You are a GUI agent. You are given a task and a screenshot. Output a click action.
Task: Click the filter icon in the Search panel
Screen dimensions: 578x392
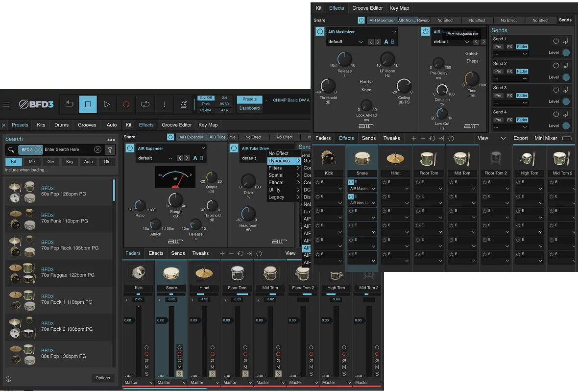(x=111, y=149)
